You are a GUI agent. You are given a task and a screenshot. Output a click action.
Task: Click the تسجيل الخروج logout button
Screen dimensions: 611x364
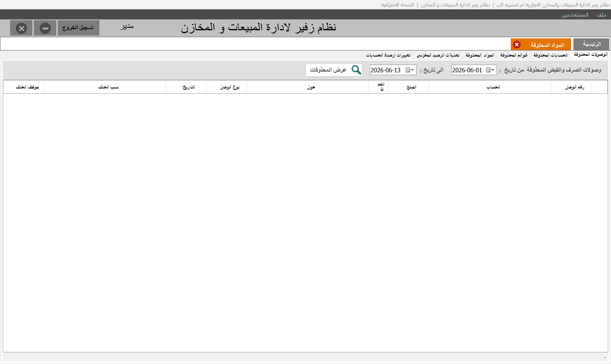point(78,28)
